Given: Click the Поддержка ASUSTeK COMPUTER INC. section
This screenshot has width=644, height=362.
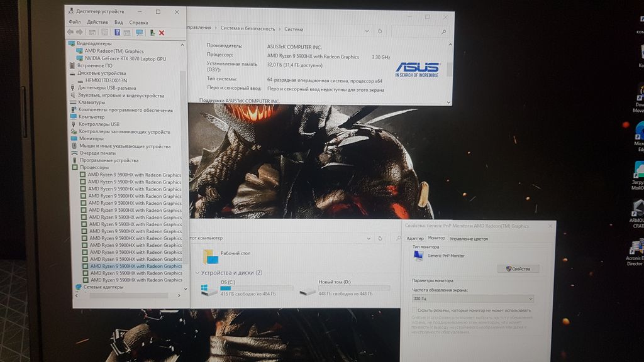Looking at the screenshot, I should [239, 101].
